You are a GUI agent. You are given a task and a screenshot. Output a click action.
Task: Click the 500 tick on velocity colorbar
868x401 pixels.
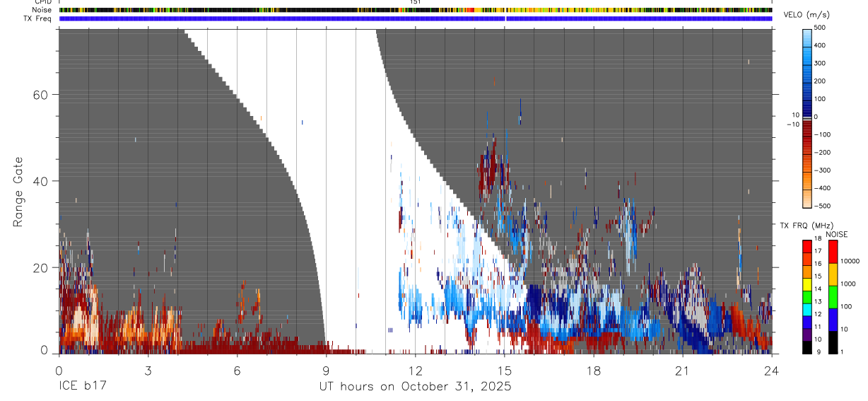coord(821,28)
